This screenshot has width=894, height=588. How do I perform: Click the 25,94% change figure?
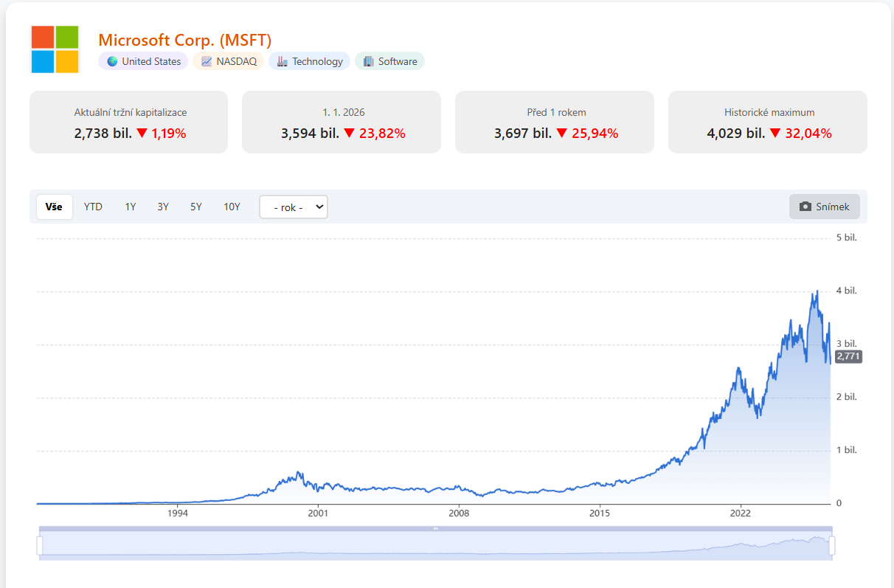coord(595,134)
